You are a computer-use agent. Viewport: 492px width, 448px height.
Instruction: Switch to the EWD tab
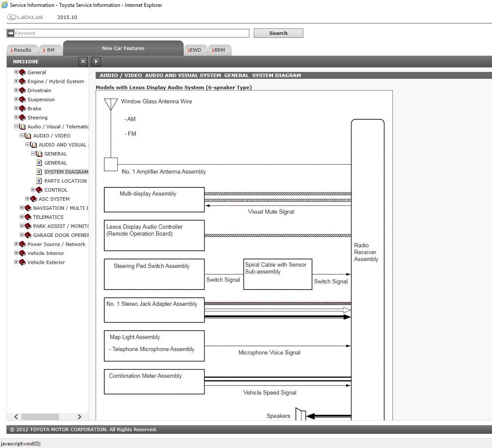[x=195, y=50]
